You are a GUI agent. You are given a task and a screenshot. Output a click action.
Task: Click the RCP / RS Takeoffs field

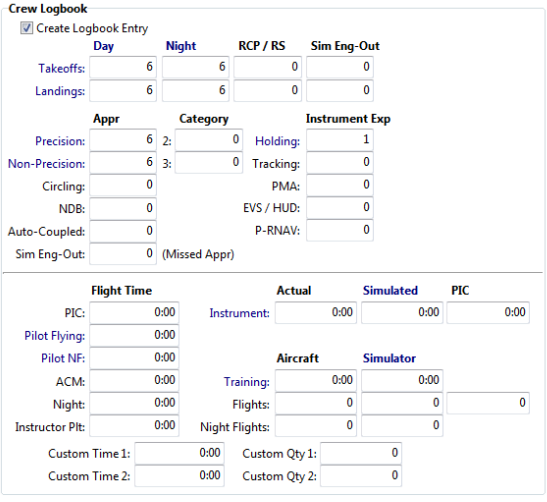point(268,67)
